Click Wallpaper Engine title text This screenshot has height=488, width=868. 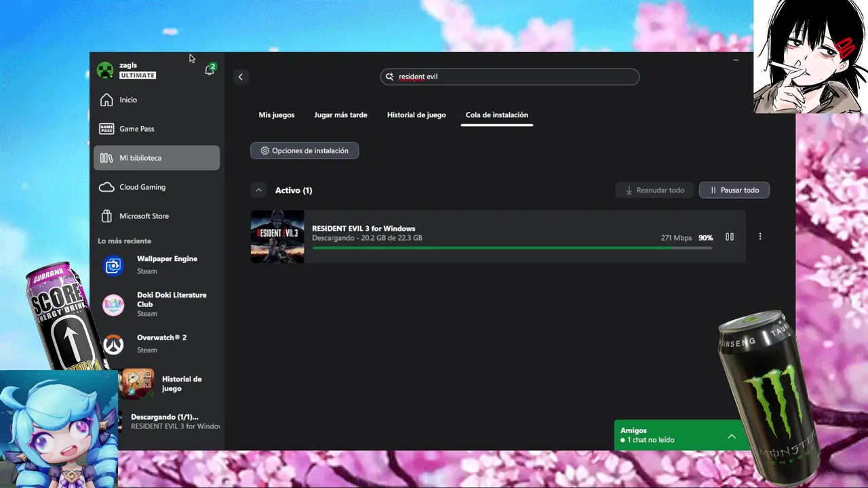[167, 259]
